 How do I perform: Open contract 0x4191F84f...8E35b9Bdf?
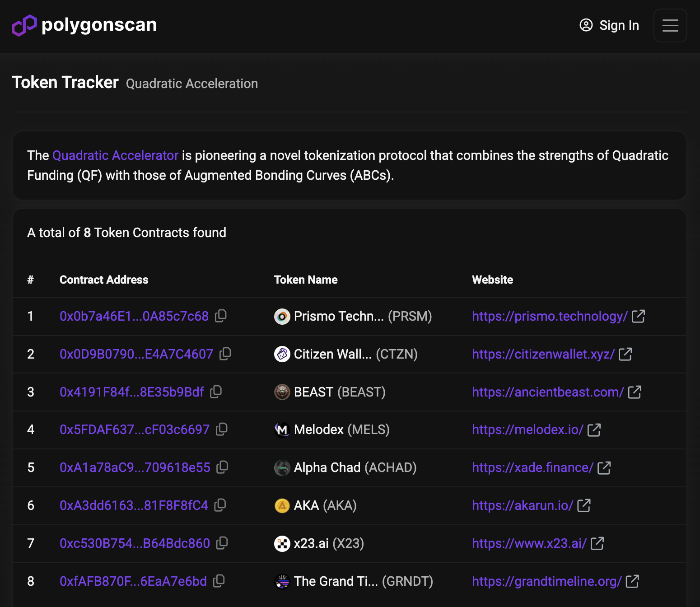132,392
